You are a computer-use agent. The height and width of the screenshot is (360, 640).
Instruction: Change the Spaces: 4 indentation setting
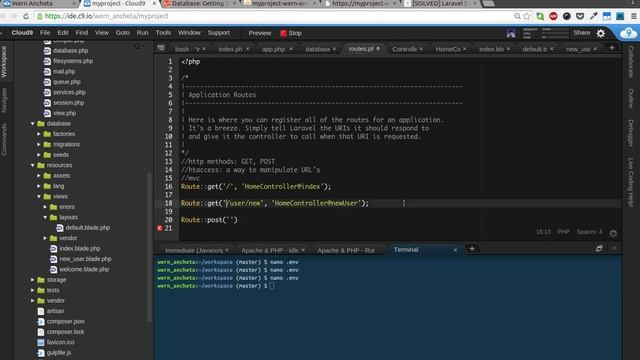pyautogui.click(x=589, y=232)
